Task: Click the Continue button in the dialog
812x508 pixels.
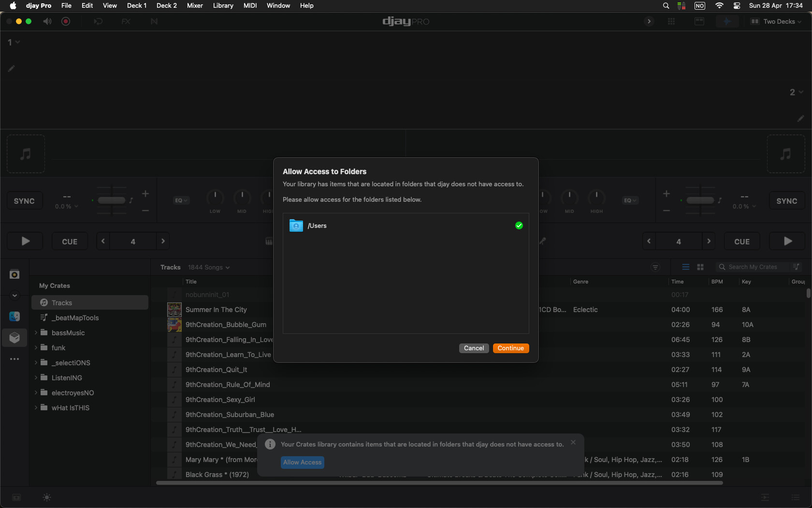Action: click(510, 348)
